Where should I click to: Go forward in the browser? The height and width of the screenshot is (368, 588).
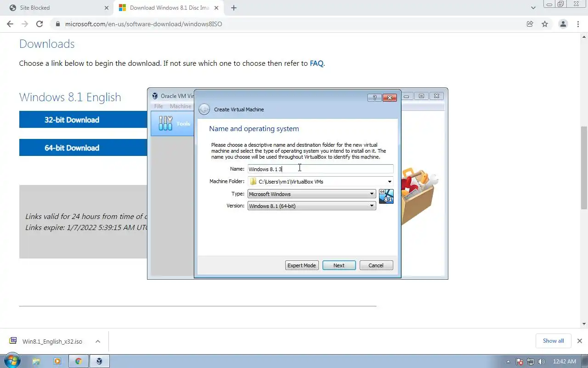25,24
